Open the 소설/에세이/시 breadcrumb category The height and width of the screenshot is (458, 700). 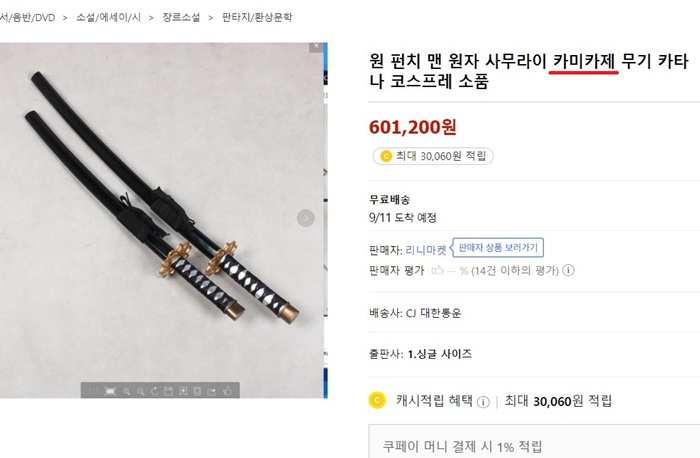pos(110,17)
